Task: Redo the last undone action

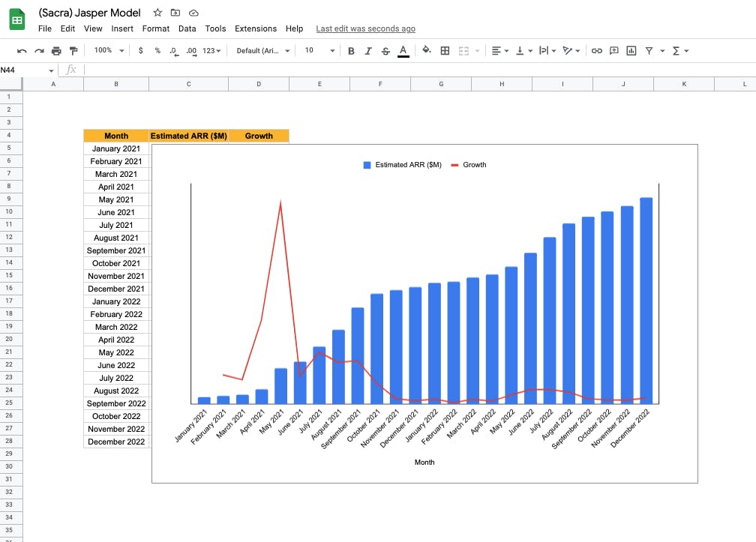Action: coord(39,50)
